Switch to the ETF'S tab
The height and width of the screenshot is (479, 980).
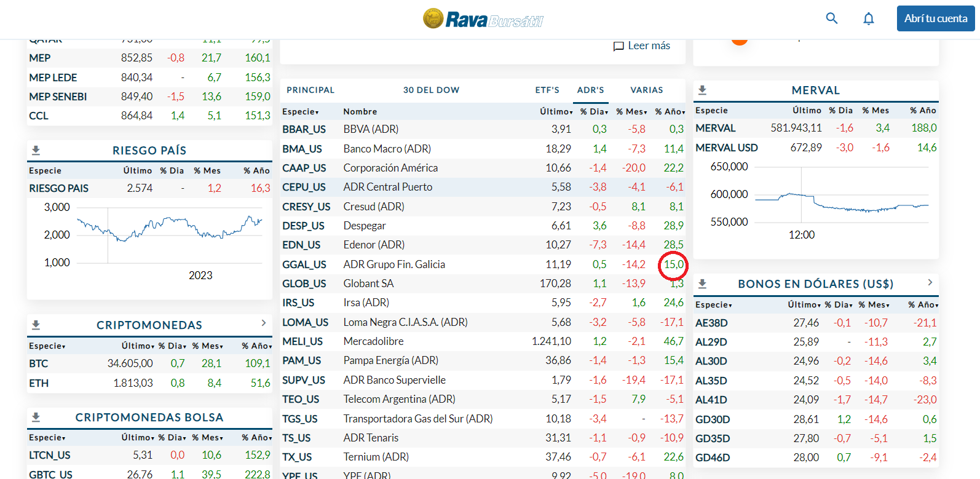pos(547,90)
